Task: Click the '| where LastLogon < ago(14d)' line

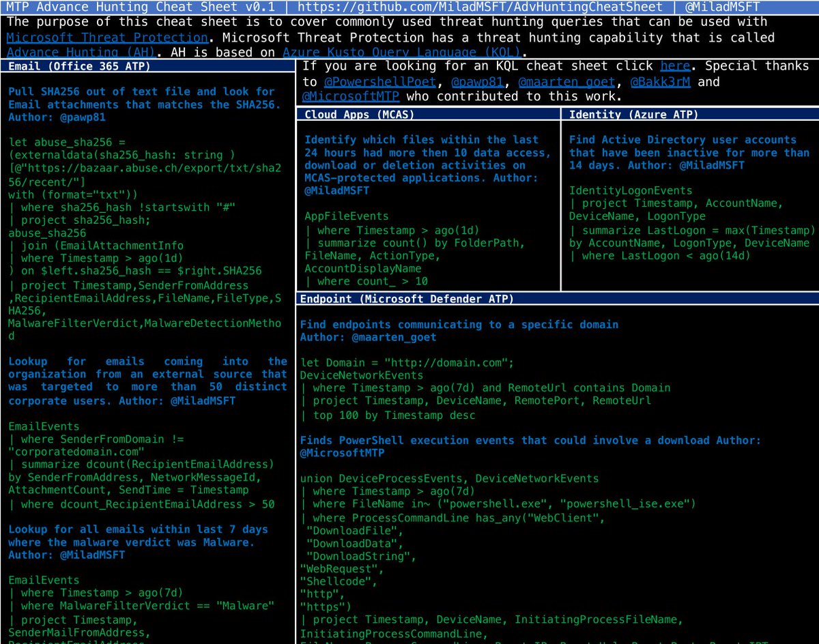Action: (660, 256)
